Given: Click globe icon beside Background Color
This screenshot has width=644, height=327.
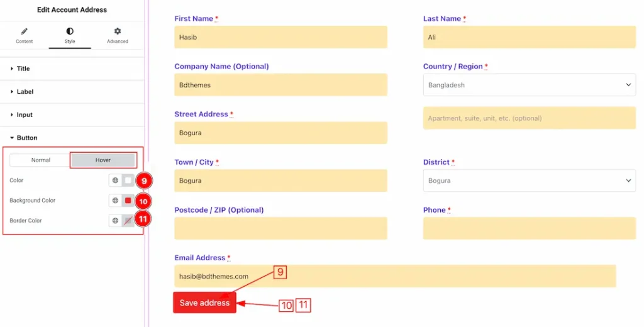Looking at the screenshot, I should [116, 201].
